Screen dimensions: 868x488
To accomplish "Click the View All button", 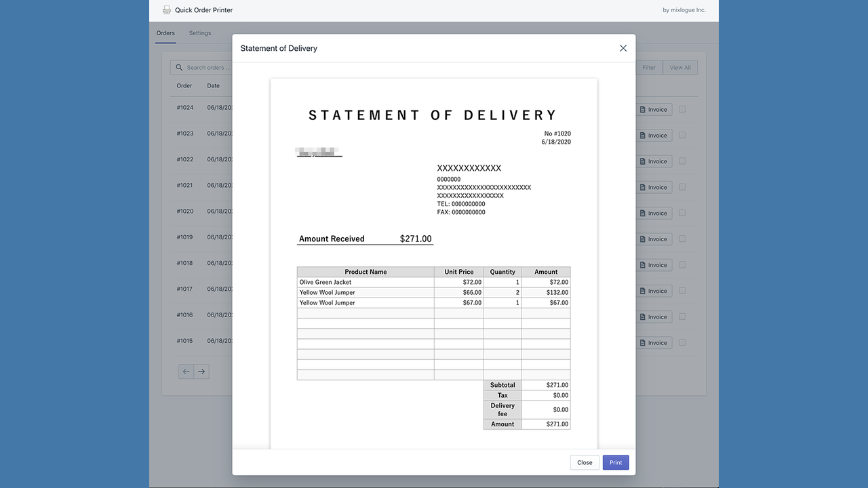I will coord(680,67).
